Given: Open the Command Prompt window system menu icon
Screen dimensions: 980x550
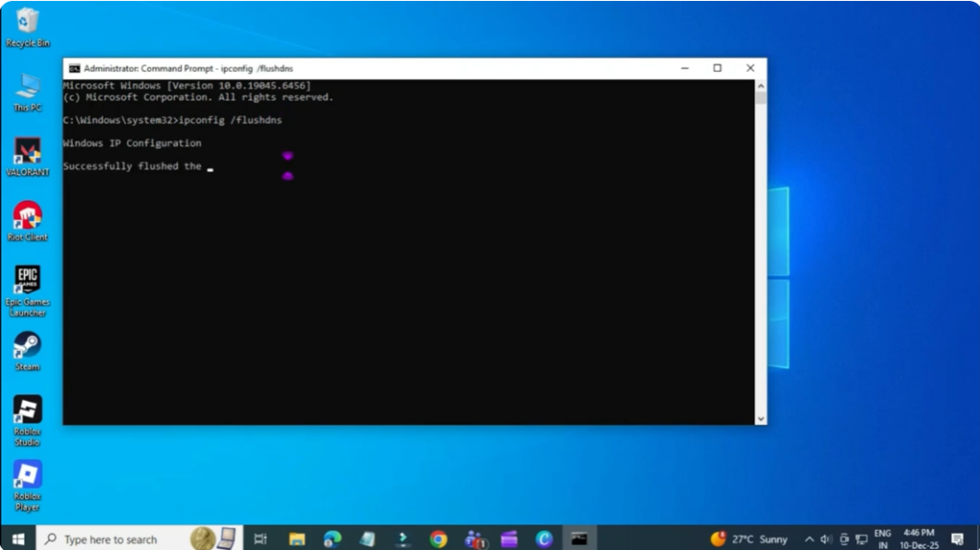Looking at the screenshot, I should click(75, 68).
